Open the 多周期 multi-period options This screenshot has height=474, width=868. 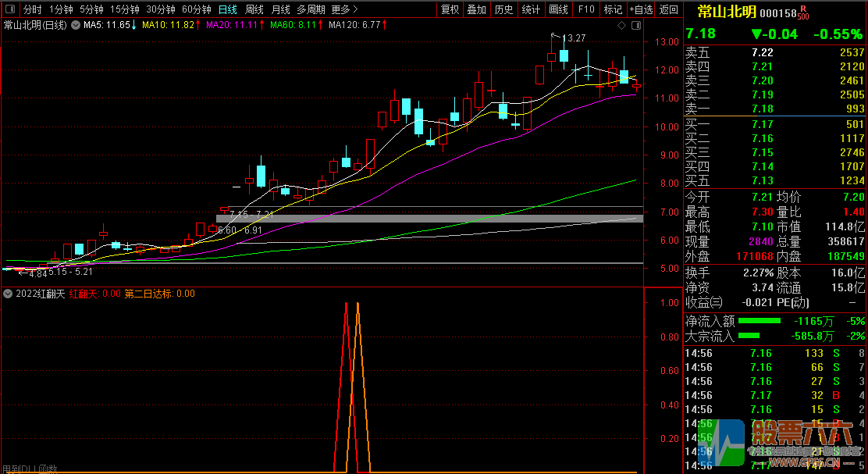[x=311, y=9]
